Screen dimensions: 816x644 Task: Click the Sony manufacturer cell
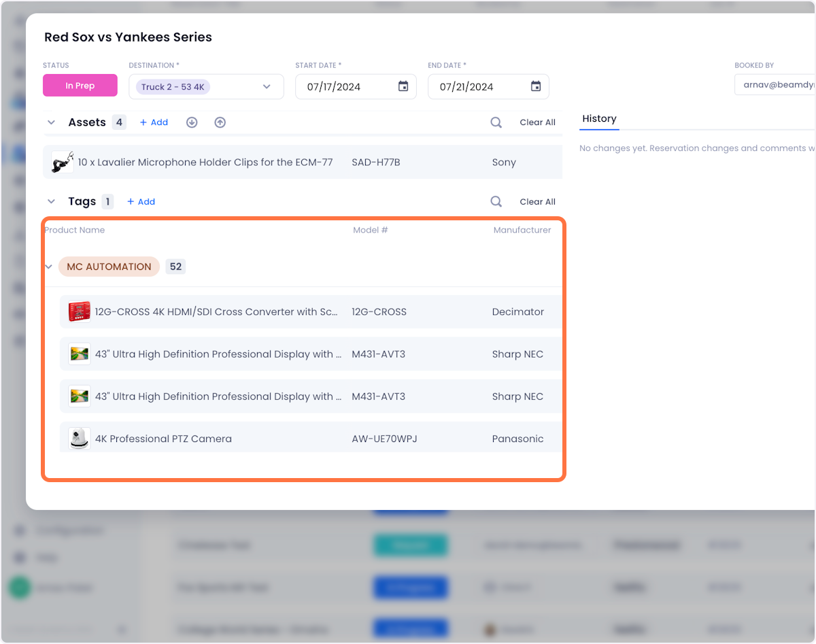coord(504,163)
